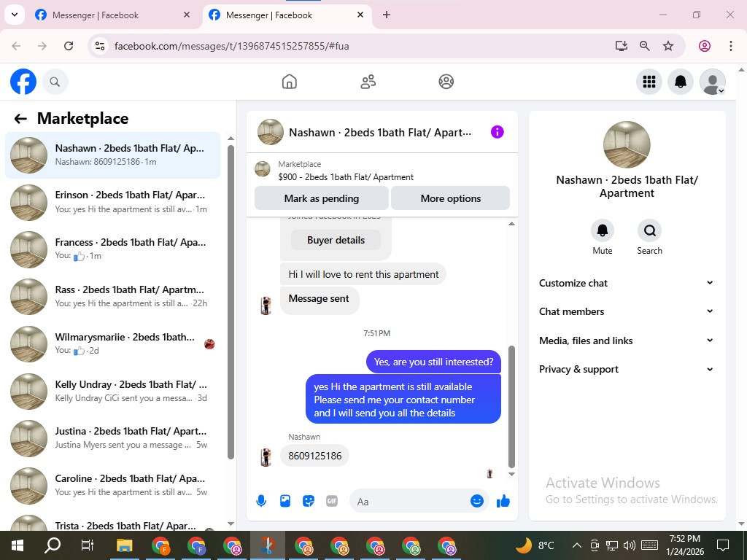Click More options button
This screenshot has height=560, width=747.
[451, 198]
